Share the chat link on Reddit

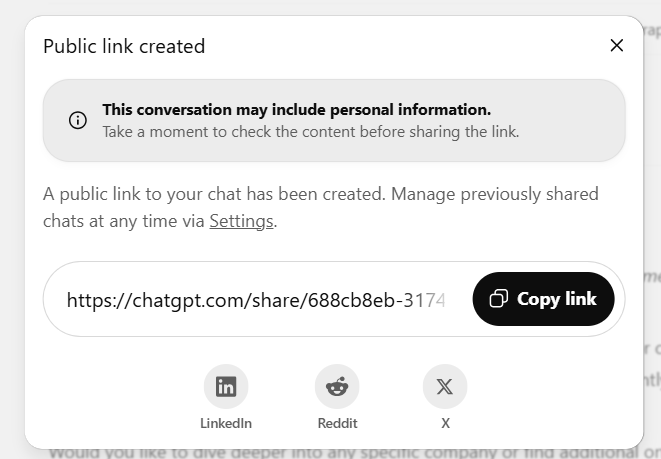[x=336, y=386]
